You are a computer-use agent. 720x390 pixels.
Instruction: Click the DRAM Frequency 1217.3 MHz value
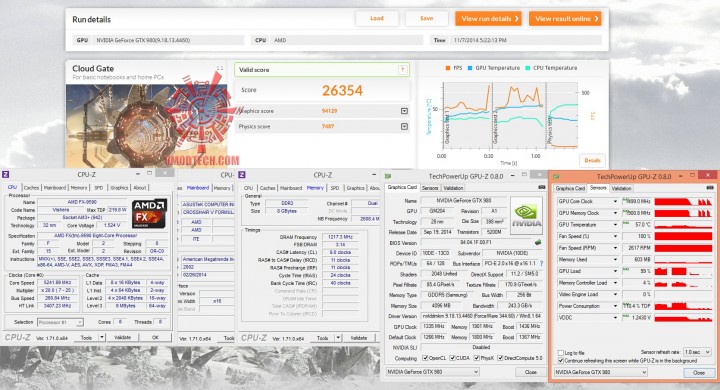point(340,237)
